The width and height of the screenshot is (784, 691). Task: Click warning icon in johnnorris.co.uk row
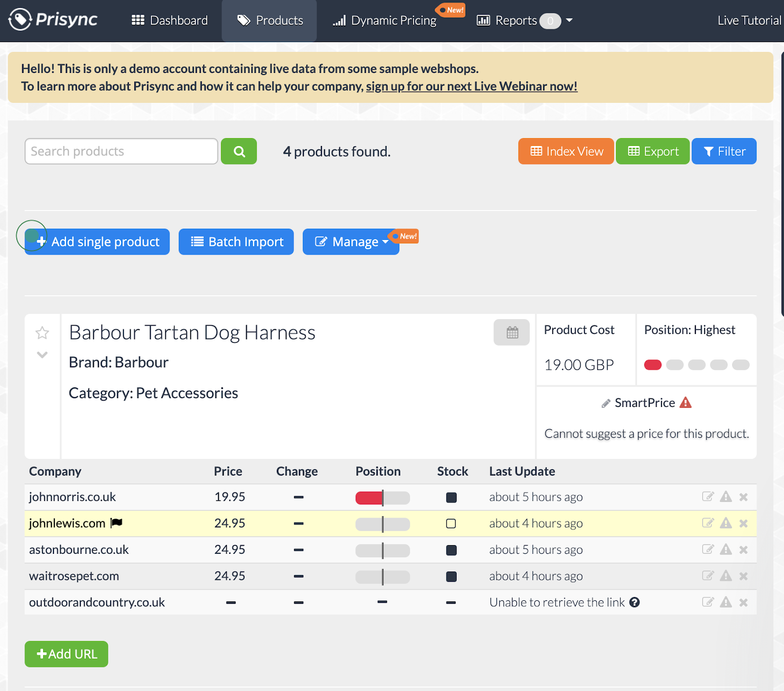pyautogui.click(x=726, y=497)
